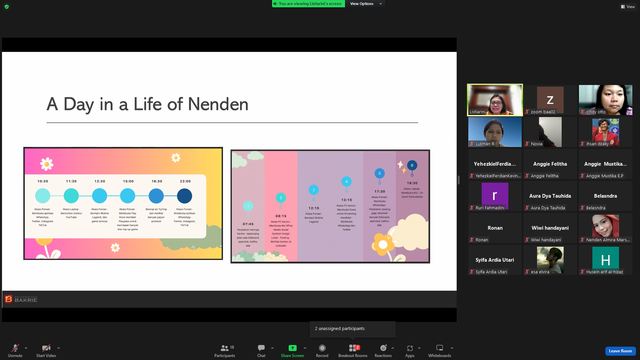Viewport: 640px width, 360px height.
Task: Click the green Share Screen icon
Action: point(292,348)
